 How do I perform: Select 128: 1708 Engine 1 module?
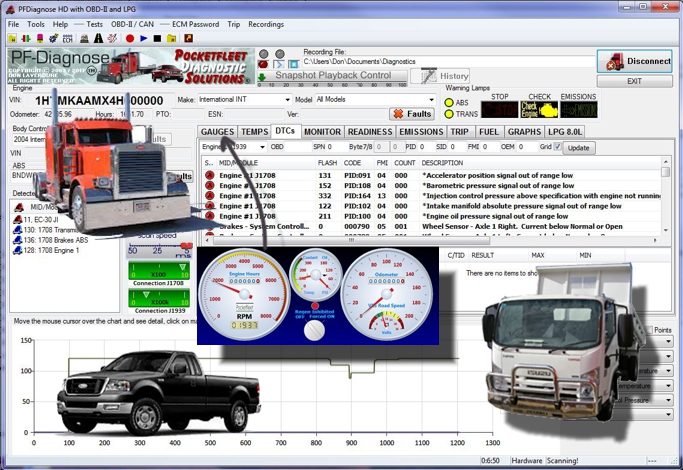46,250
